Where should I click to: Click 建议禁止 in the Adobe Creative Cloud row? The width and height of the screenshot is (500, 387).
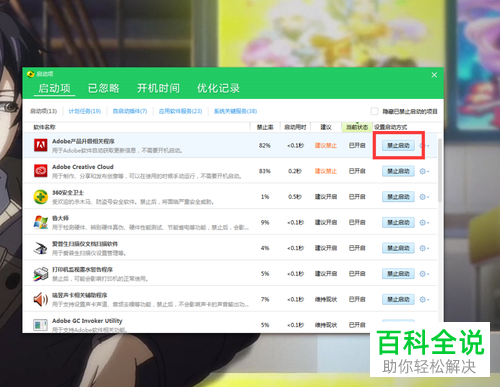click(x=326, y=171)
